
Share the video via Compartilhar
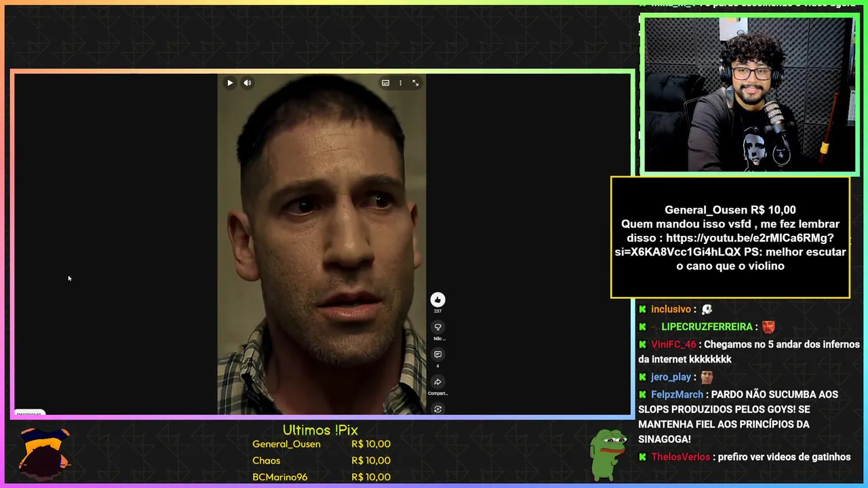pyautogui.click(x=437, y=382)
